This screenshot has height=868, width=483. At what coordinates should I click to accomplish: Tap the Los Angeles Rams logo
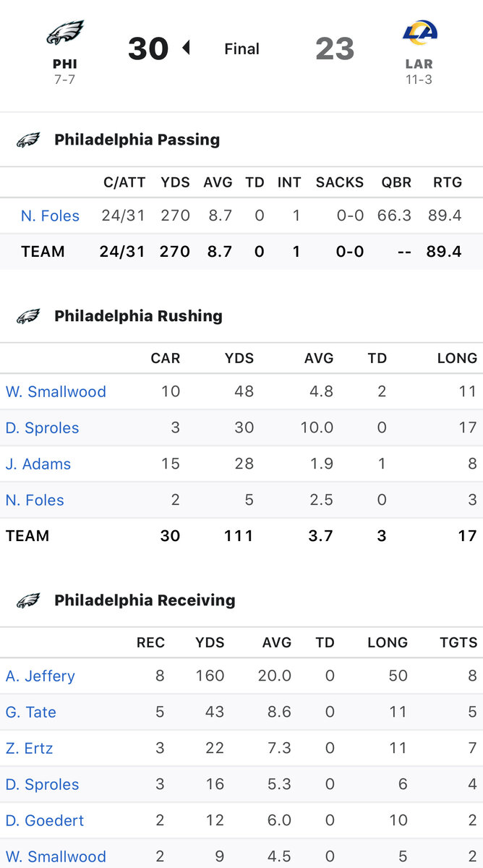click(419, 33)
